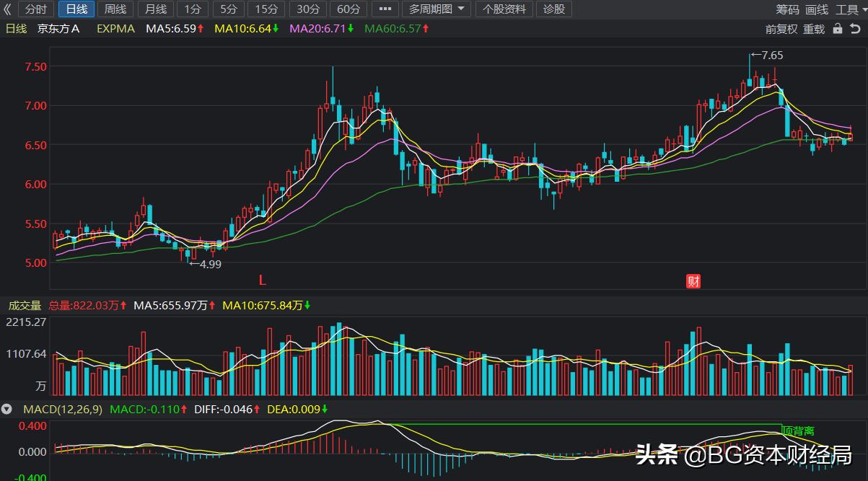Click the red 财 event marker on the chart

pyautogui.click(x=693, y=281)
